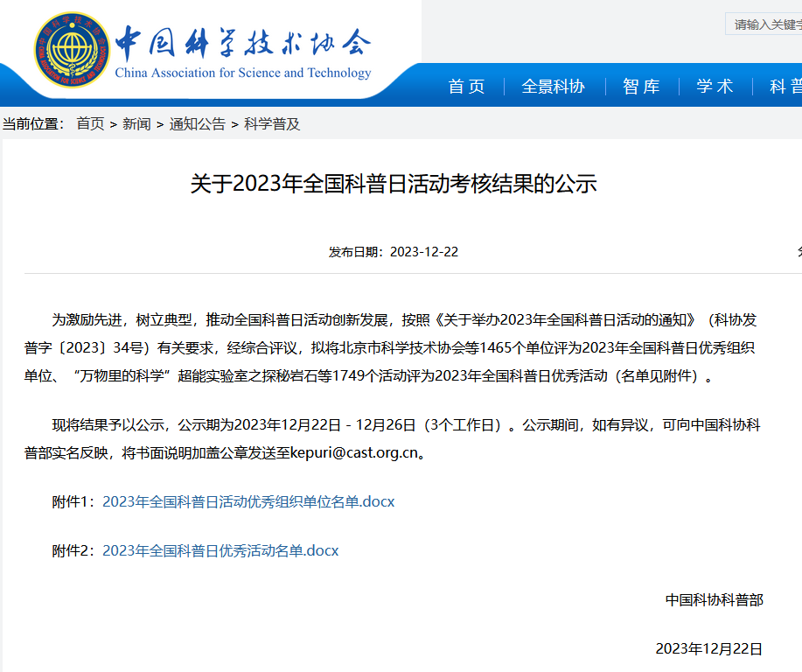The height and width of the screenshot is (672, 802).
Task: Click the partially visible 科普 navigation item
Action: (785, 87)
